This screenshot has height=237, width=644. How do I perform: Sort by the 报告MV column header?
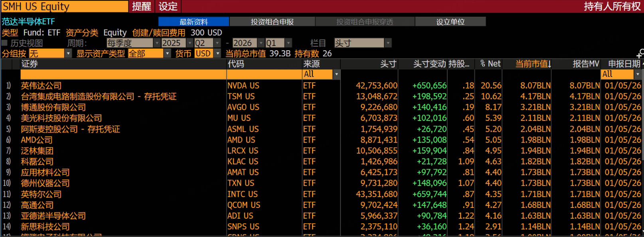[586, 64]
